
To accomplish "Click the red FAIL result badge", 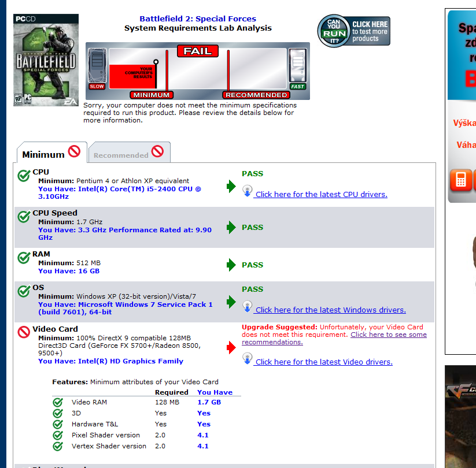I will (198, 51).
